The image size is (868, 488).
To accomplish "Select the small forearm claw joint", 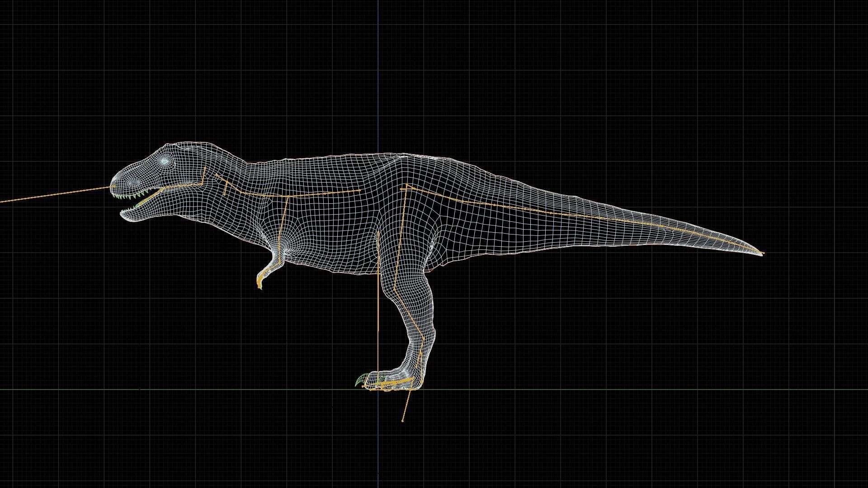I will point(259,286).
